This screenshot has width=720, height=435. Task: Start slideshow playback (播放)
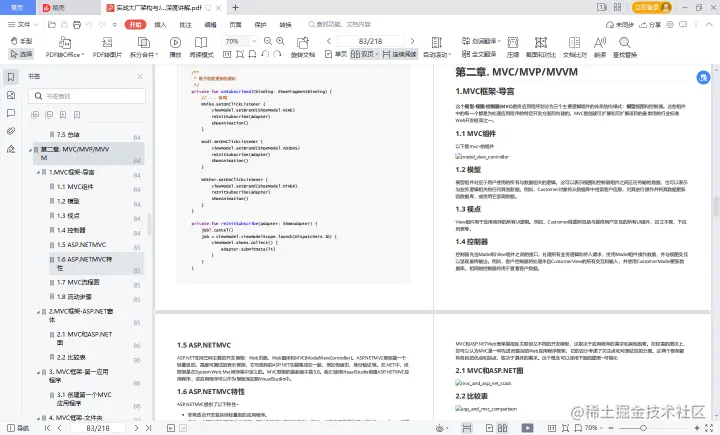pos(175,47)
